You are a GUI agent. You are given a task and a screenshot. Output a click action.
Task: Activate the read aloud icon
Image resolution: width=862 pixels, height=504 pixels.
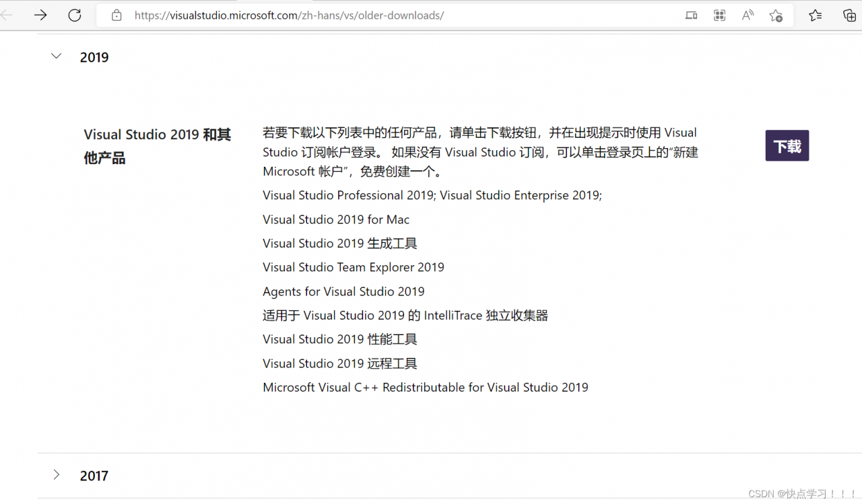[748, 15]
